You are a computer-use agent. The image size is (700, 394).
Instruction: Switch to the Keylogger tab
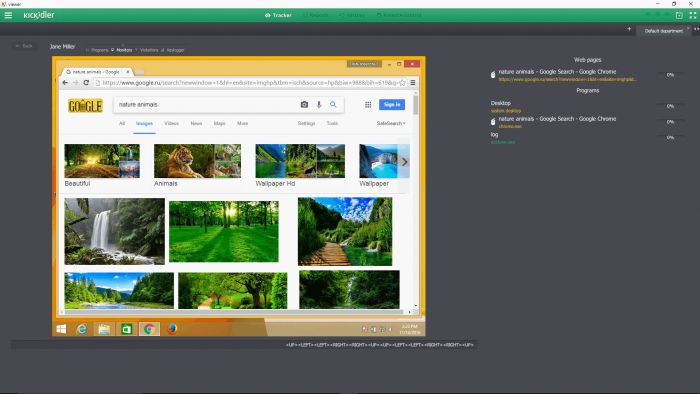coord(172,50)
